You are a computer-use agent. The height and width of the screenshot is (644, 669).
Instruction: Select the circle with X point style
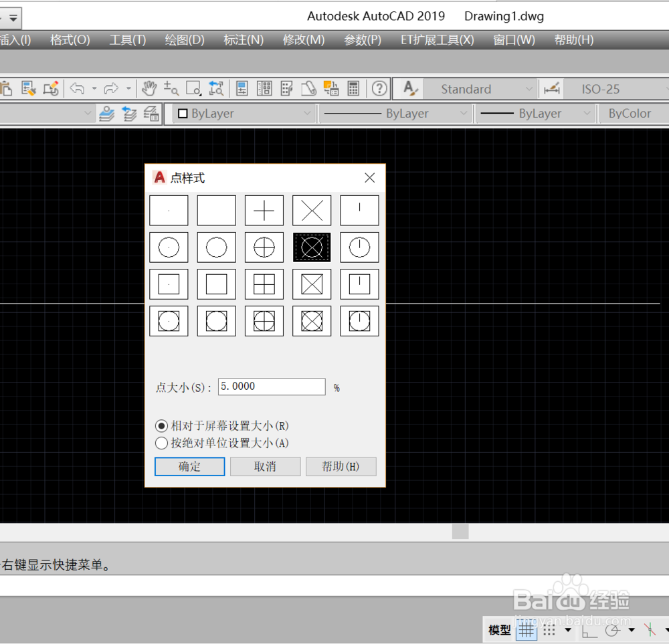(312, 247)
